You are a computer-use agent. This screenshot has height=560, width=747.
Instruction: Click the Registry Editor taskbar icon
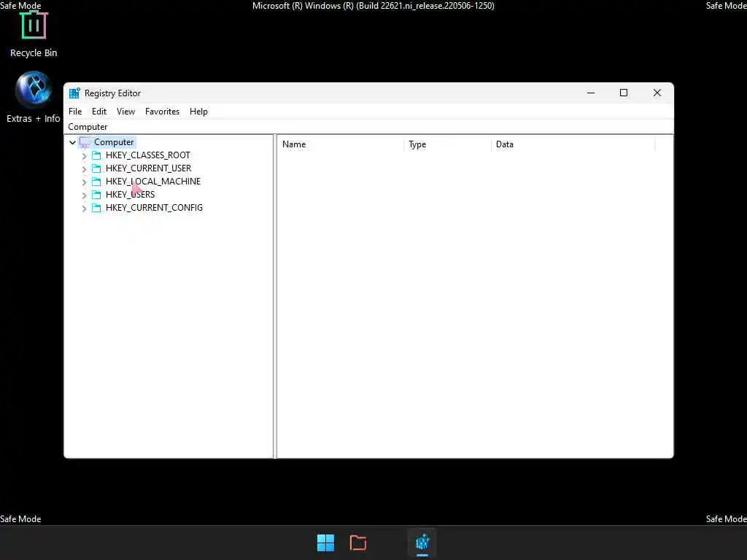(x=422, y=542)
